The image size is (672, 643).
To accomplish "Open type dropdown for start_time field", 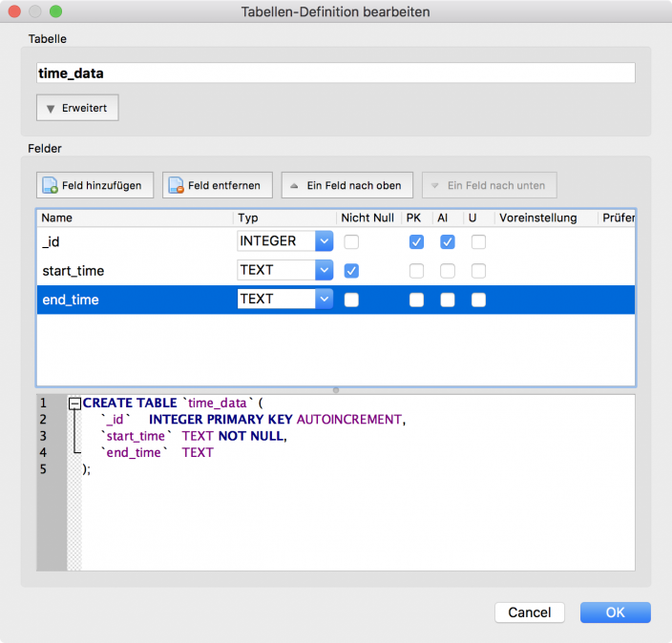I will 324,271.
